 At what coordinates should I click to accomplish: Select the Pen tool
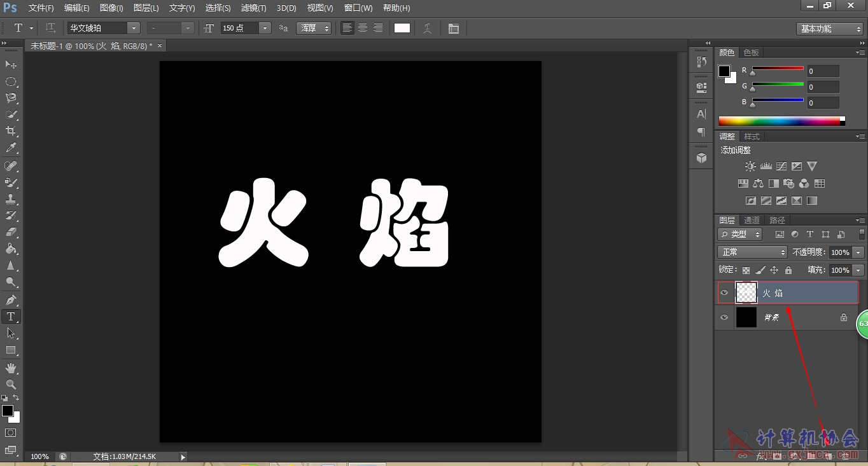(x=11, y=299)
